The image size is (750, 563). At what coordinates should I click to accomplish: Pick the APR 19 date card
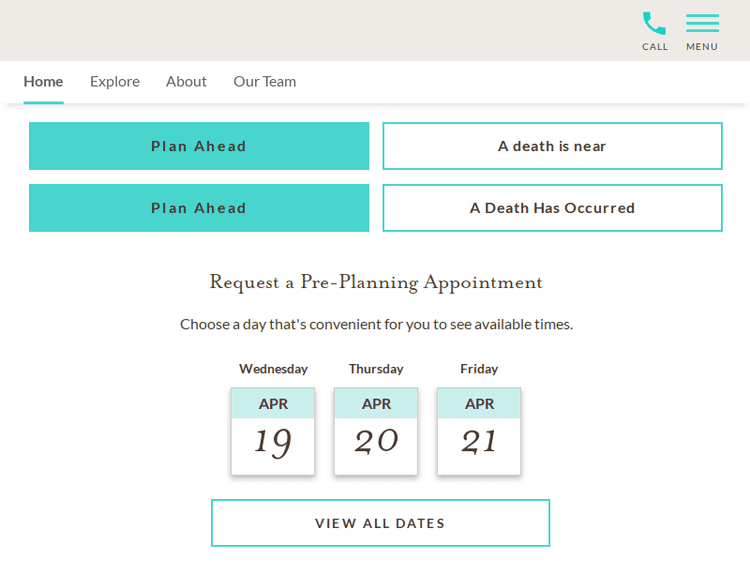273,431
